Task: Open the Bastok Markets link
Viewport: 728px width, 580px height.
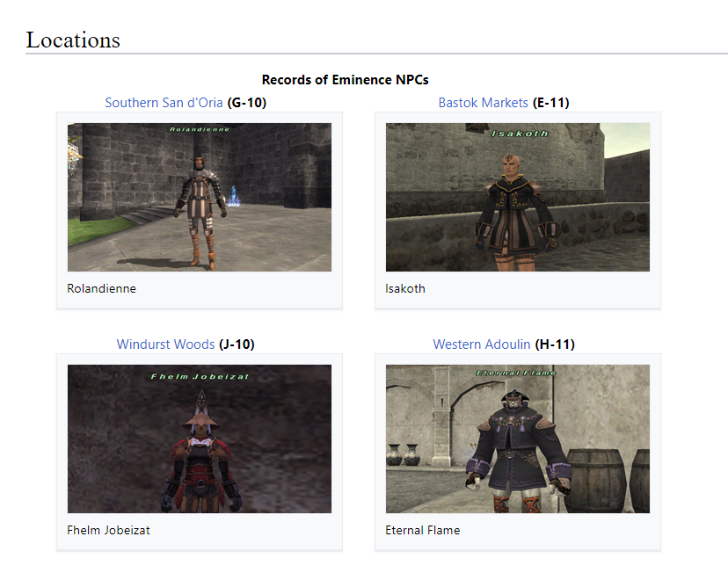Action: coord(483,103)
